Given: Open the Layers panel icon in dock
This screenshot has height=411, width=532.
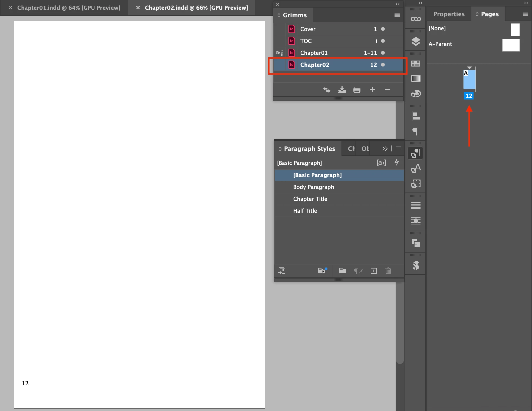Looking at the screenshot, I should tap(416, 41).
